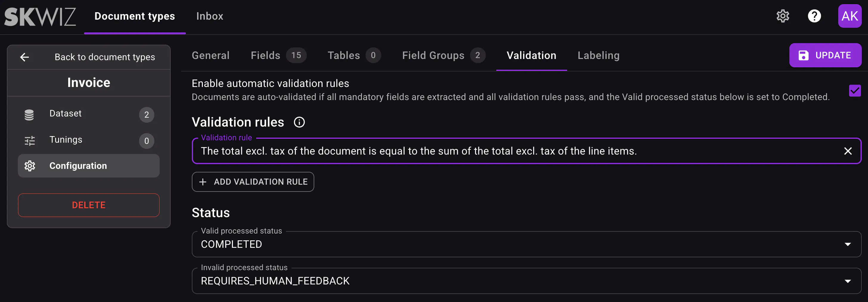Open Tunings via the sliders icon

pyautogui.click(x=29, y=141)
